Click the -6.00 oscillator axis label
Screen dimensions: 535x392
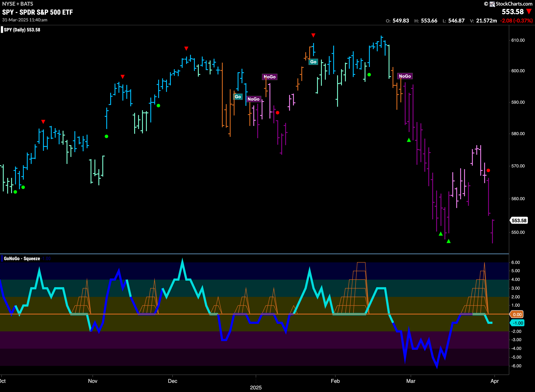pyautogui.click(x=516, y=366)
